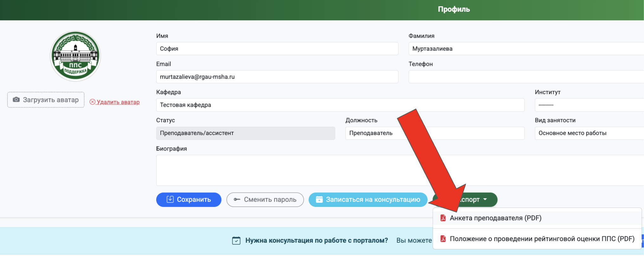Expand the Вид занятости selector

589,133
